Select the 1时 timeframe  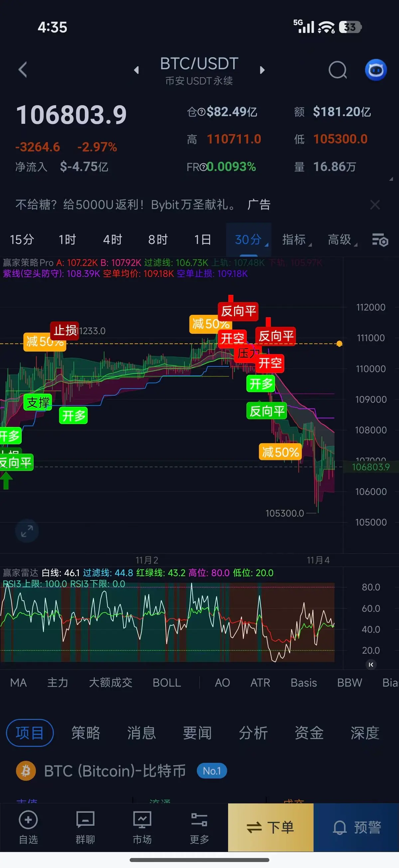[67, 240]
